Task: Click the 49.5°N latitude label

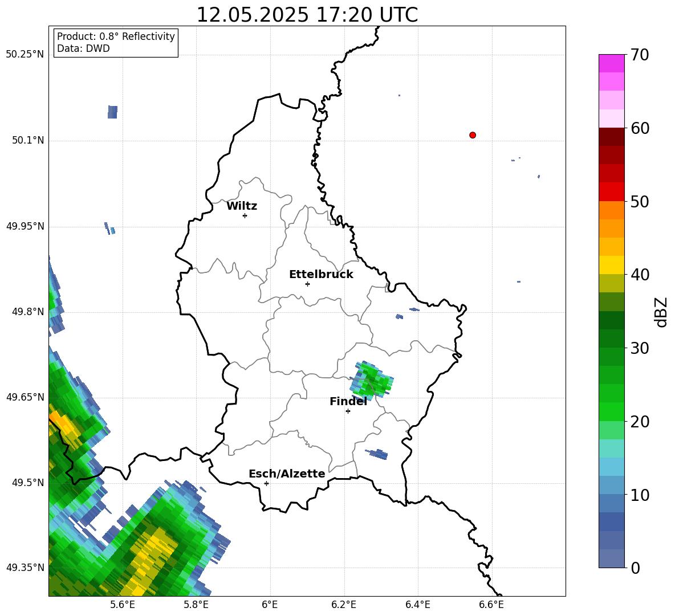Action: click(28, 482)
